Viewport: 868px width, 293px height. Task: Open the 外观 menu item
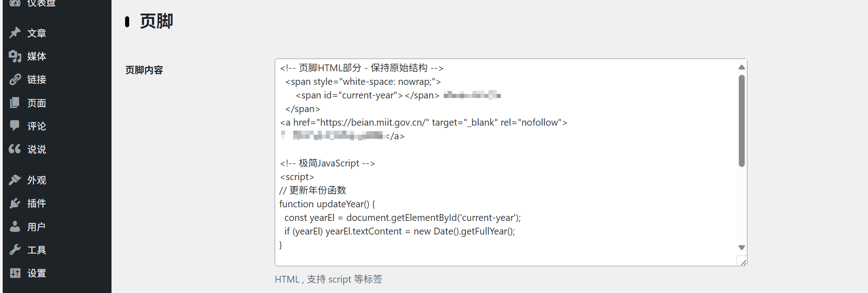37,180
